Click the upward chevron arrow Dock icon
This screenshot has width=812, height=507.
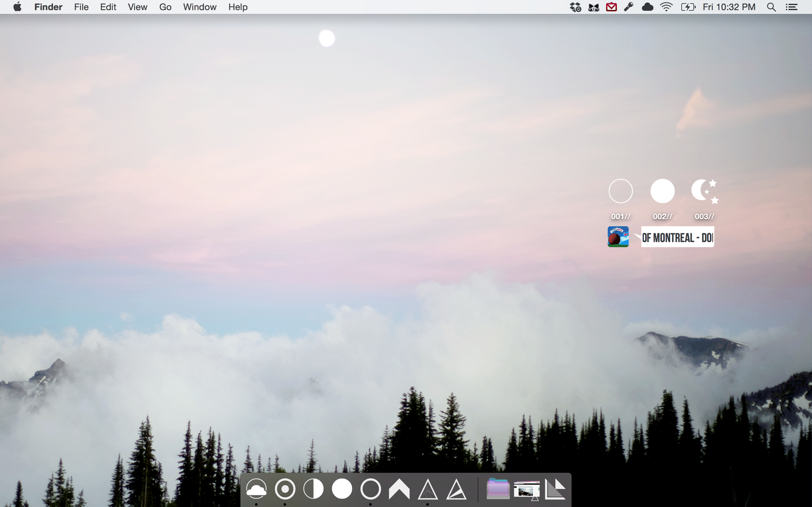click(x=399, y=489)
